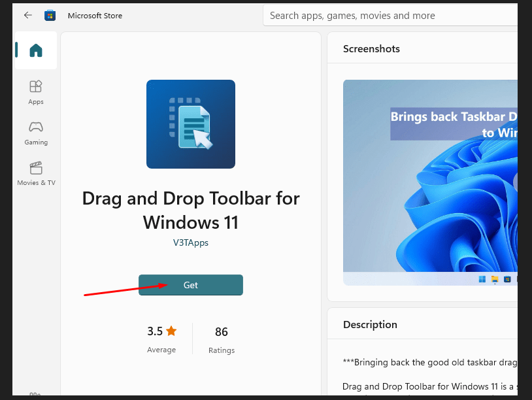Click the Get button to install
Viewport: 532px width, 400px height.
[190, 285]
